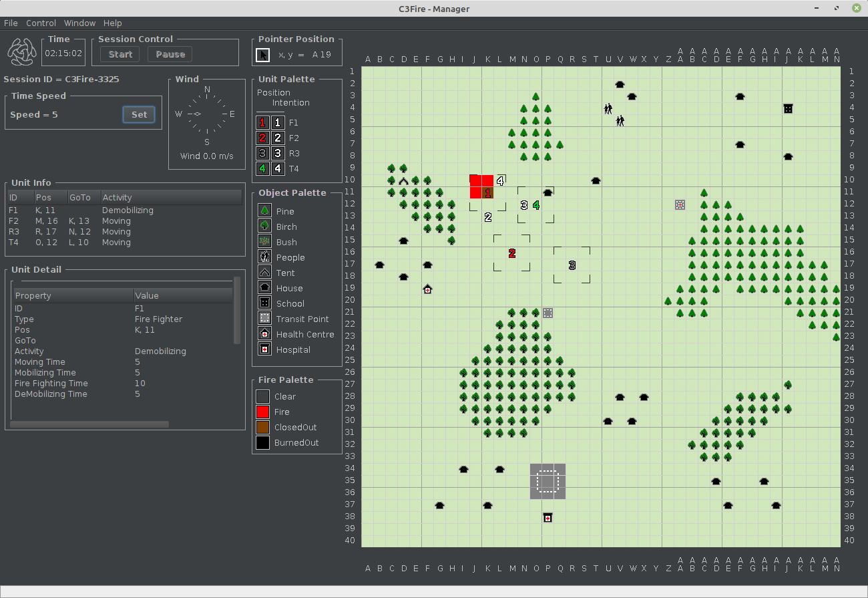The height and width of the screenshot is (598, 868).
Task: Select the School building icon
Action: pyautogui.click(x=264, y=303)
